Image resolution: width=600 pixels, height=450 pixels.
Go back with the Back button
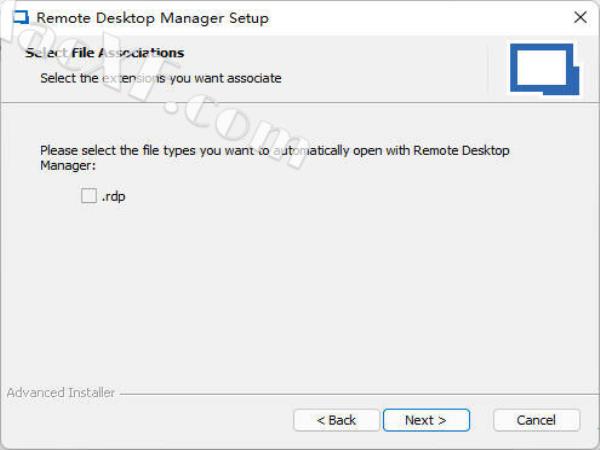(x=336, y=420)
